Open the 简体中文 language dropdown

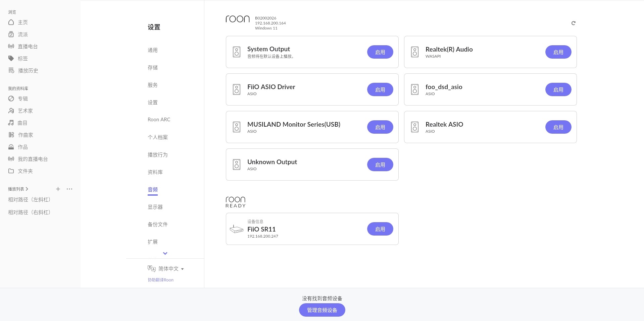coord(171,269)
